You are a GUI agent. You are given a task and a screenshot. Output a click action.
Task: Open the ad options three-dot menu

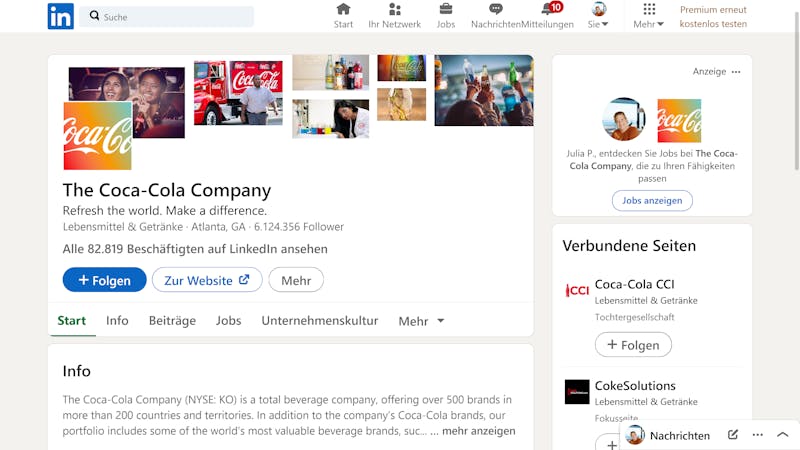(736, 72)
